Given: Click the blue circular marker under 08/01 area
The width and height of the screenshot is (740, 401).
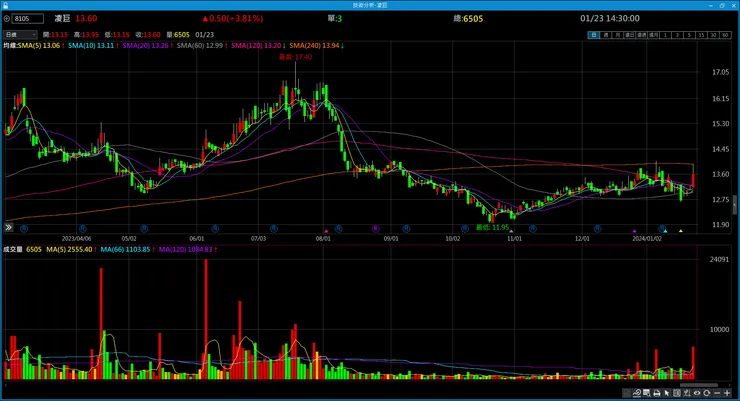Looking at the screenshot, I should point(338,228).
